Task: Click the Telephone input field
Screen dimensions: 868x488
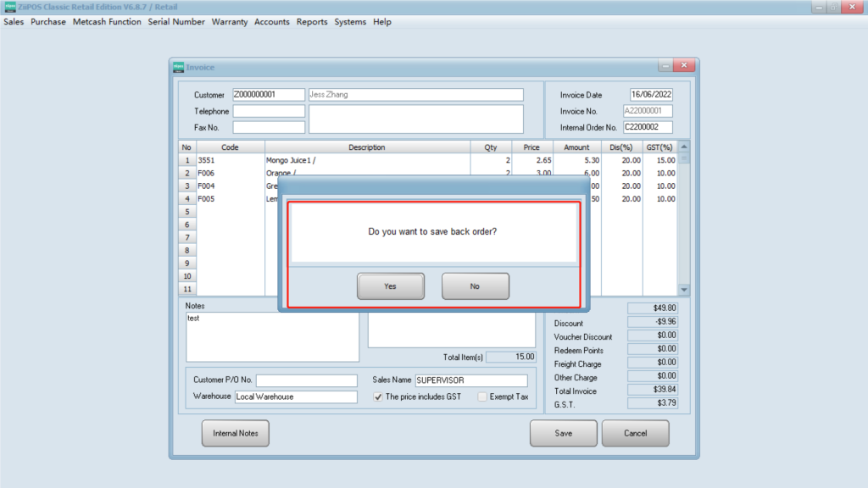Action: click(x=269, y=111)
